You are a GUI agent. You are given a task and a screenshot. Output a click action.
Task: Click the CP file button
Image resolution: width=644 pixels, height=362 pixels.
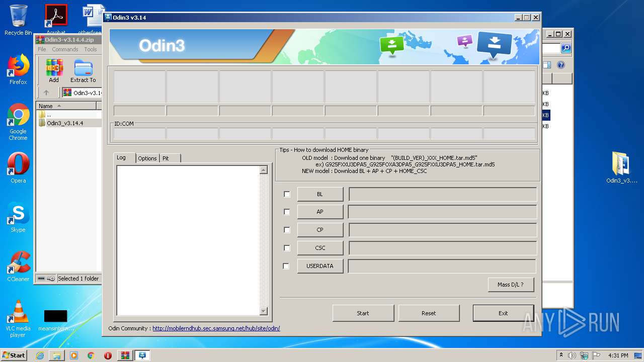pos(320,230)
